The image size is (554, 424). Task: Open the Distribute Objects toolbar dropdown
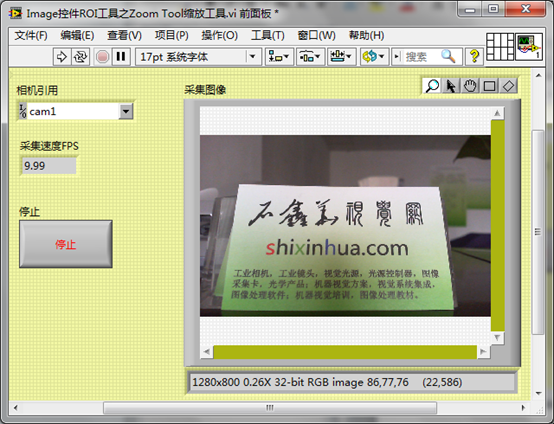(310, 57)
